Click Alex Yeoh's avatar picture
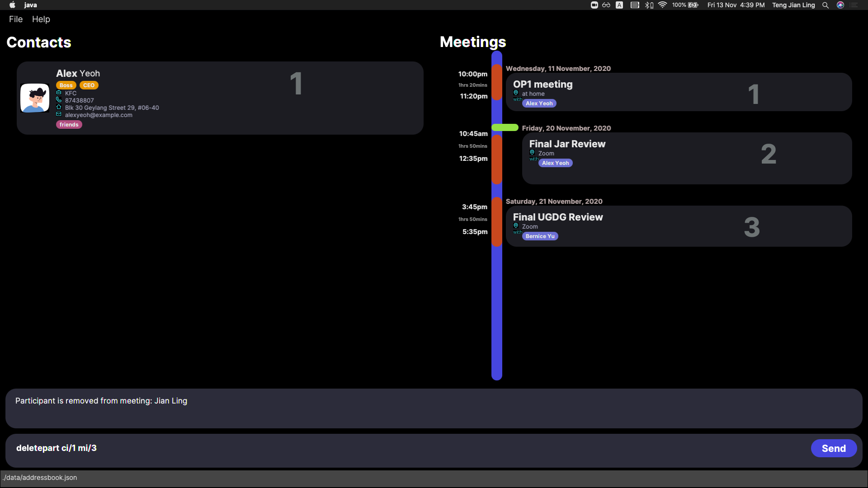The width and height of the screenshot is (868, 488). point(35,98)
